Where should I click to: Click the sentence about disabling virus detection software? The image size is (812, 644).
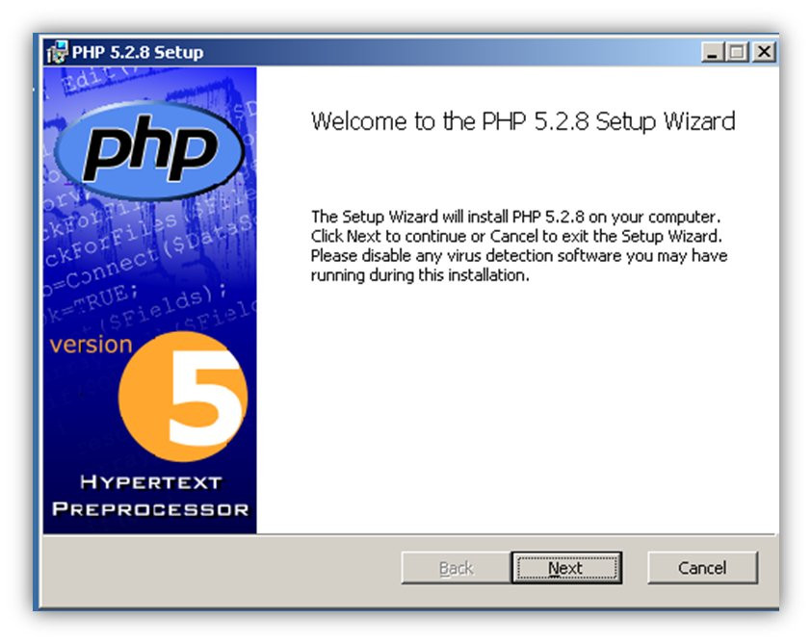[519, 265]
